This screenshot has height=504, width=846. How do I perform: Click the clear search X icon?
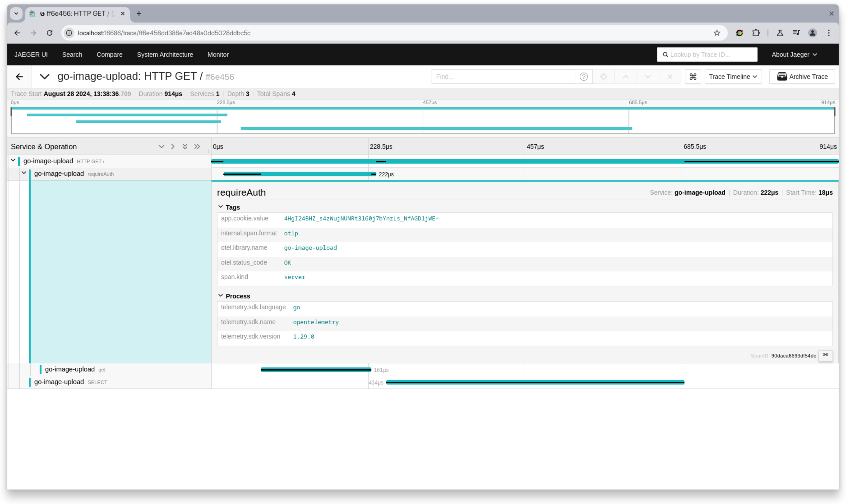coord(670,76)
